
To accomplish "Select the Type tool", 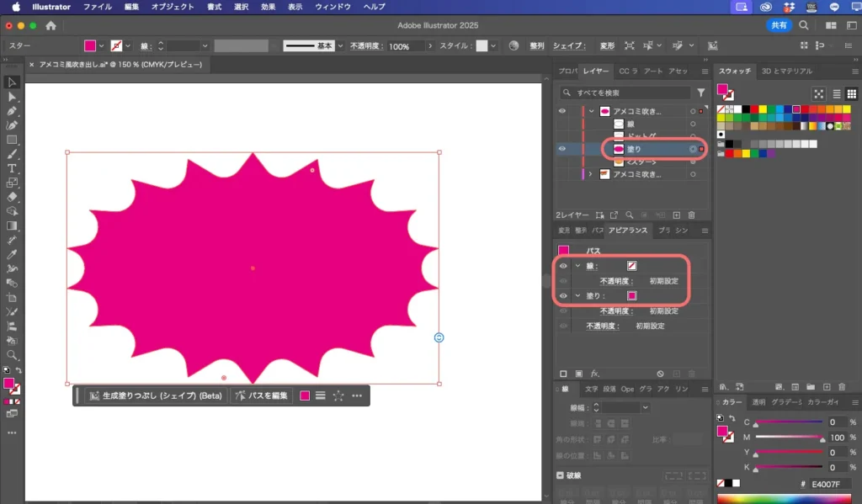I will click(12, 168).
